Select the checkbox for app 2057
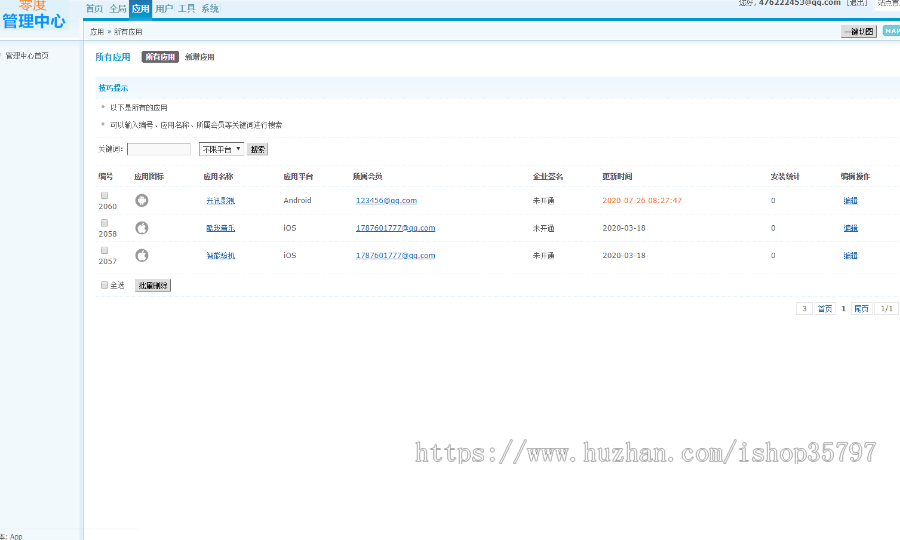This screenshot has height=540, width=900. (104, 250)
